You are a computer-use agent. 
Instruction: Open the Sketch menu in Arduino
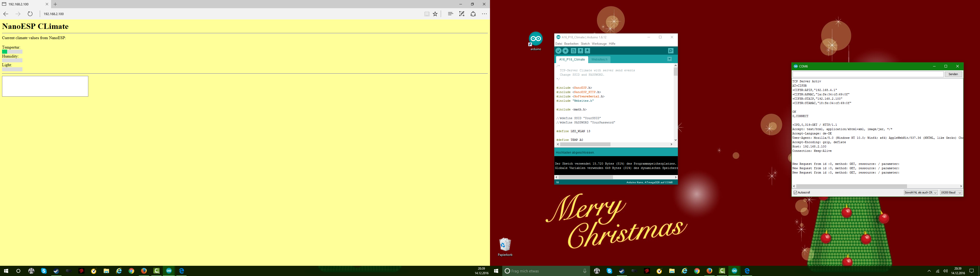click(x=585, y=44)
